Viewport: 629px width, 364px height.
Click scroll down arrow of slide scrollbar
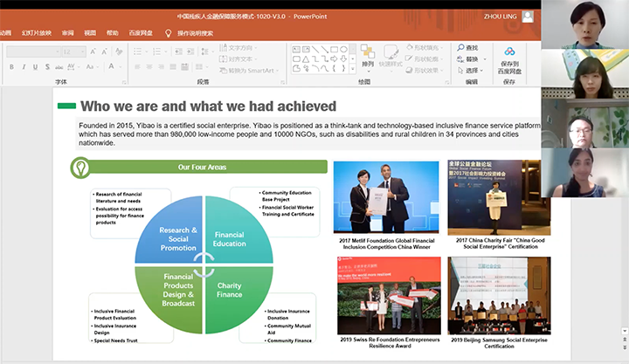coord(625,331)
